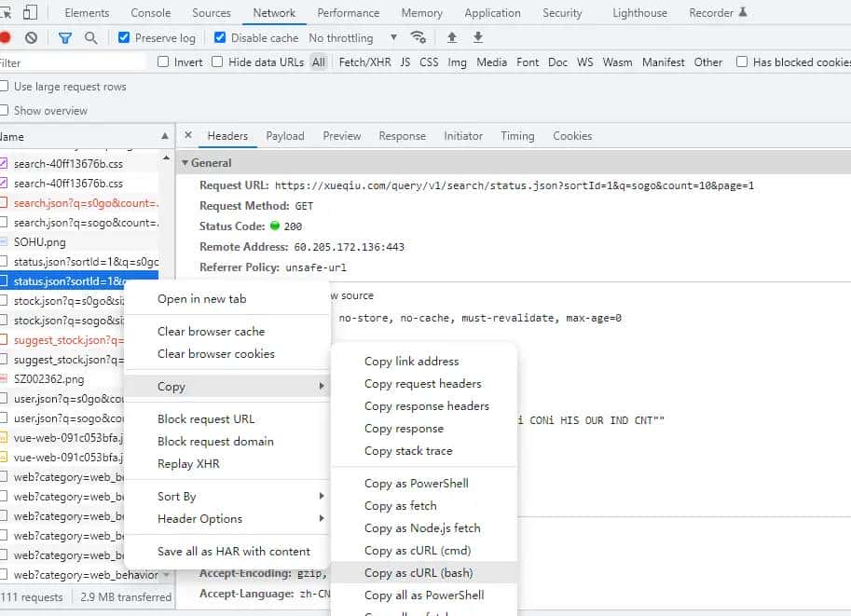Screen dimensions: 851x616
Task: Uncheck the Disable cache checkbox
Action: point(220,38)
